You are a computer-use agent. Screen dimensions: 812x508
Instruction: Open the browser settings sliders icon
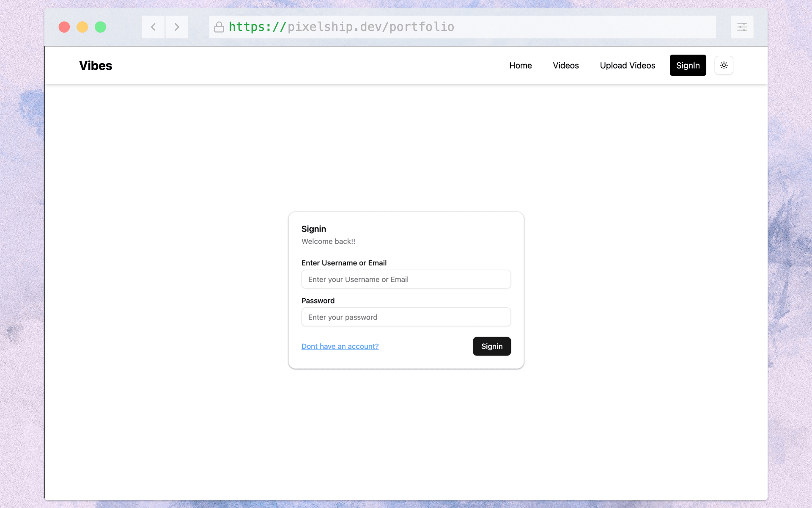point(742,27)
